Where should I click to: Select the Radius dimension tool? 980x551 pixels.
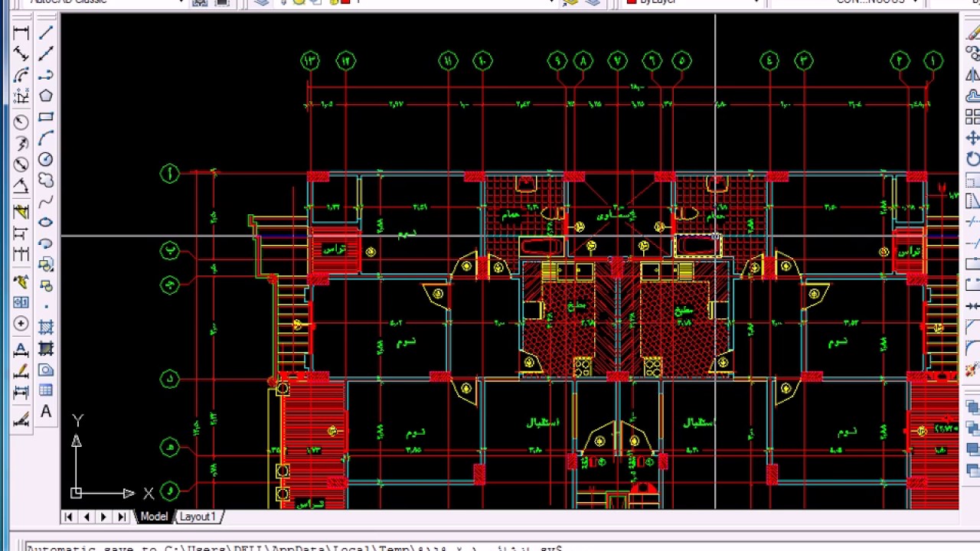(21, 122)
